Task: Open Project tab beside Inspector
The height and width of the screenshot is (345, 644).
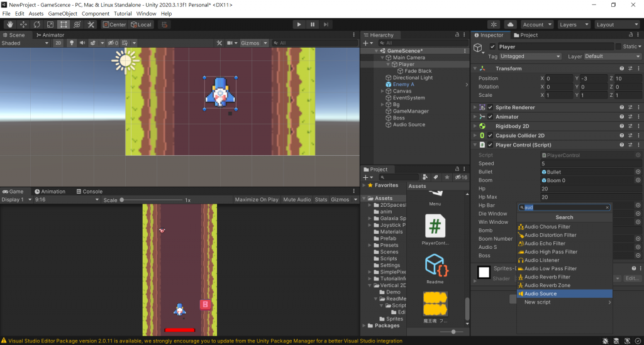Action: point(526,35)
